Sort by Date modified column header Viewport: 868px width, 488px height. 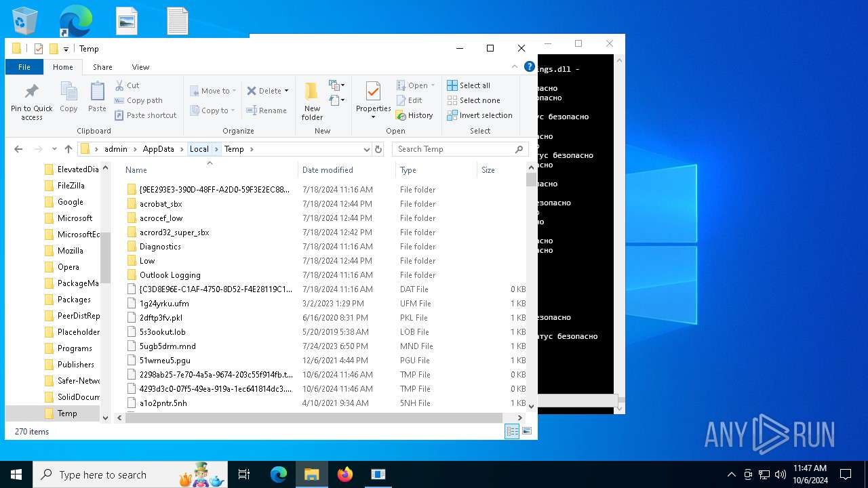347,170
